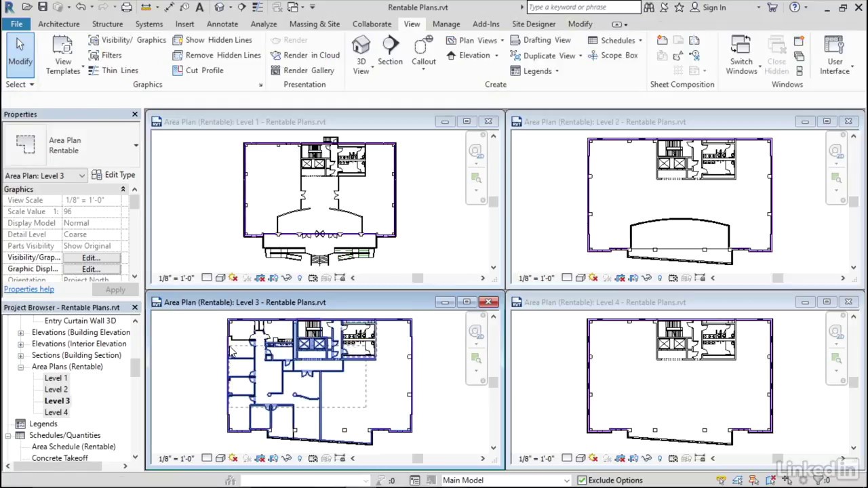
Task: Click the Cascade Windows icon in Windows panel
Action: click(799, 56)
